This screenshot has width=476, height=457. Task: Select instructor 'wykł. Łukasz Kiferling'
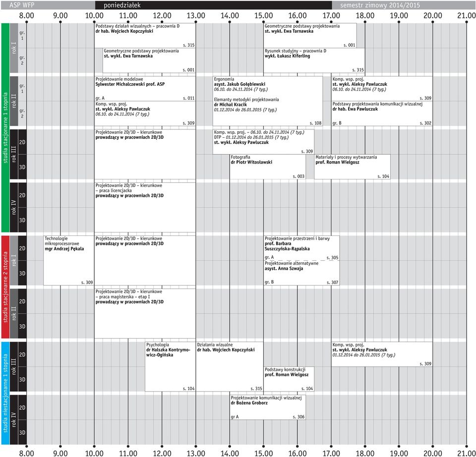click(287, 56)
